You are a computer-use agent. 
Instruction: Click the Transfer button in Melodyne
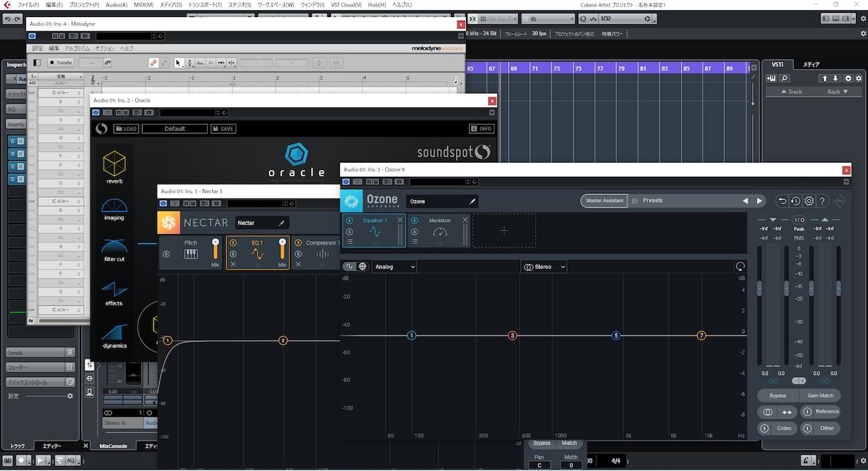click(x=60, y=63)
